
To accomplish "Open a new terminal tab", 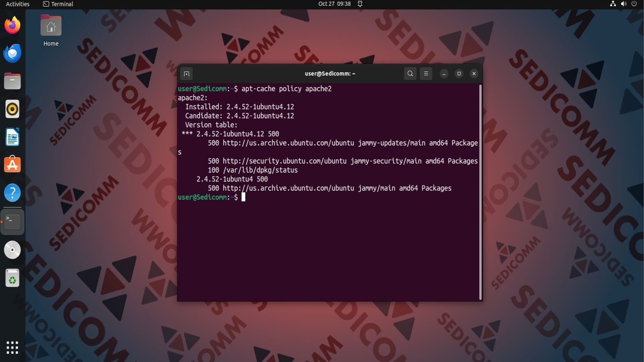I will pos(186,74).
